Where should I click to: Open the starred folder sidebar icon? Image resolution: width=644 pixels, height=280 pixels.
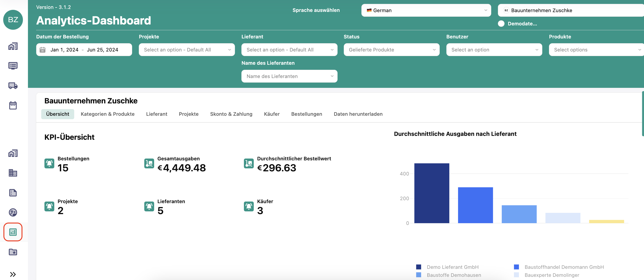click(13, 252)
